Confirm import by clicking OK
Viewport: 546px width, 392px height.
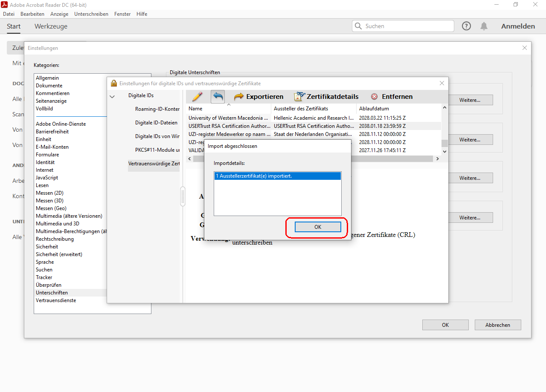point(318,227)
